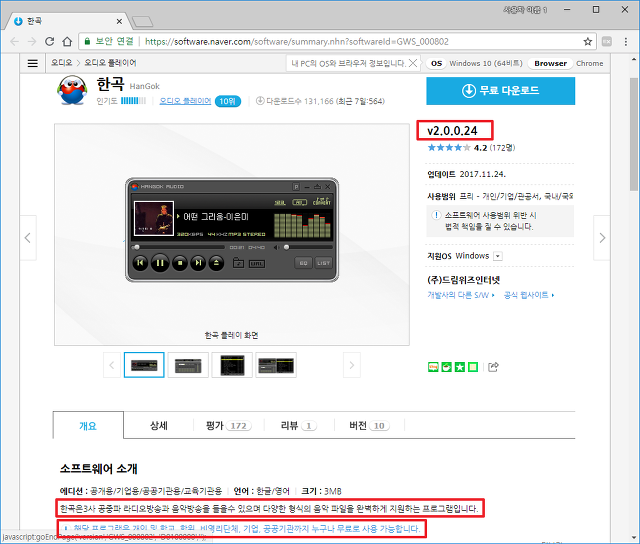The height and width of the screenshot is (544, 640).
Task: Click the LIST button in the player screenshot
Action: [323, 263]
